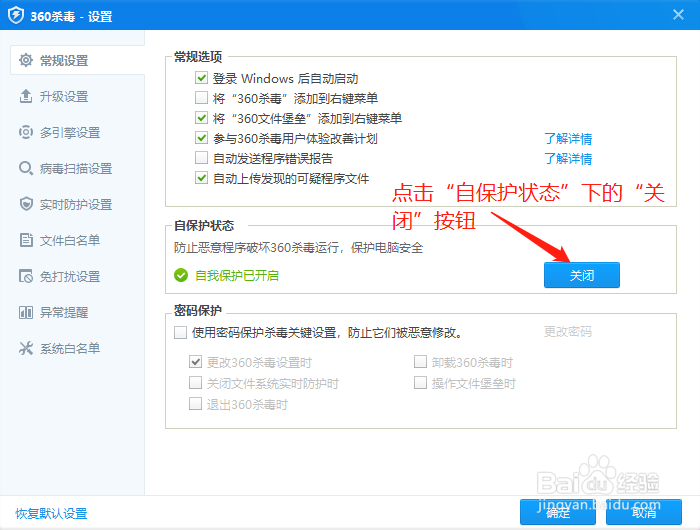This screenshot has width=700, height=530.
Task: Toggle 操作文件堡垒时 checkbox
Action: (x=420, y=383)
